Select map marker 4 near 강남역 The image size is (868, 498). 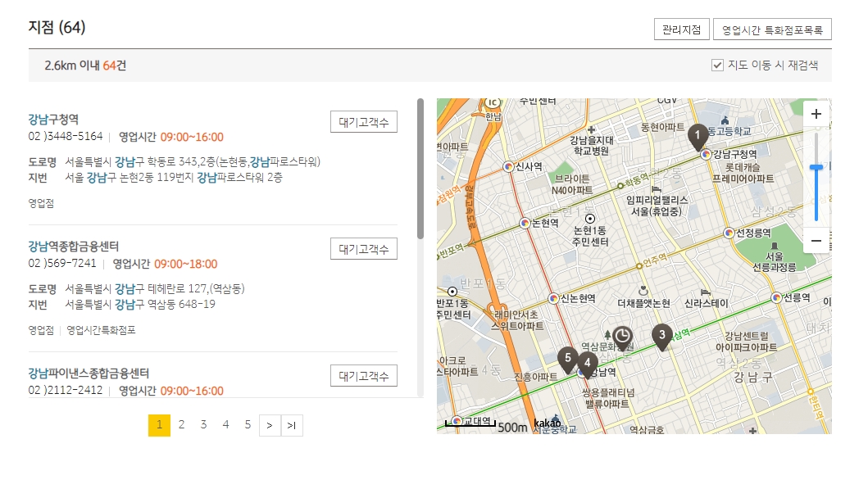(588, 364)
